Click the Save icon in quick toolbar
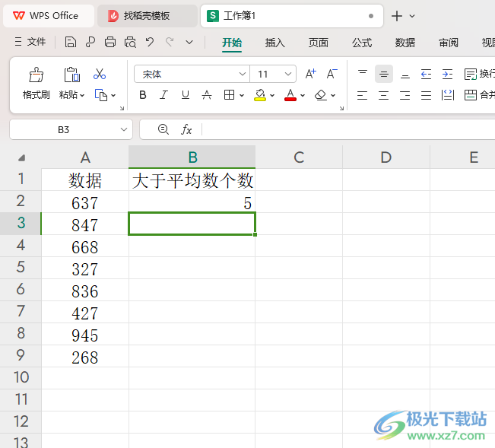The image size is (495, 448). (x=71, y=42)
